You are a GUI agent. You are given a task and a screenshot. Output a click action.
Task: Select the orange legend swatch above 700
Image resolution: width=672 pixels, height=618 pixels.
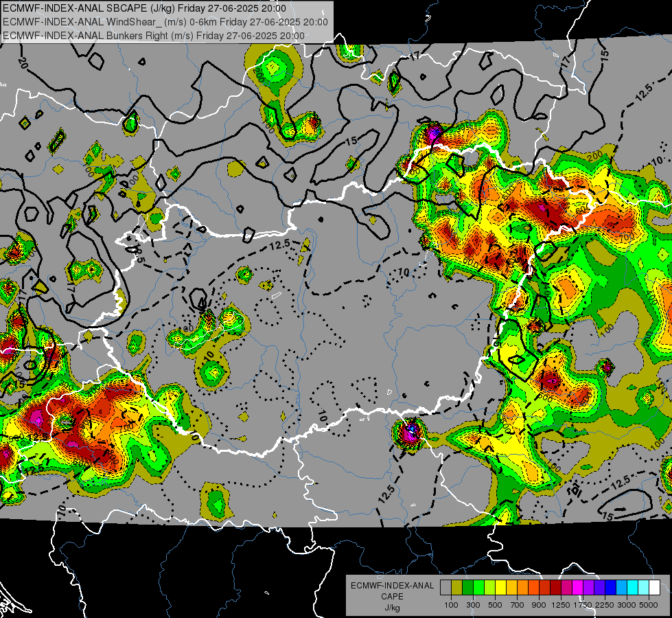pos(522,587)
